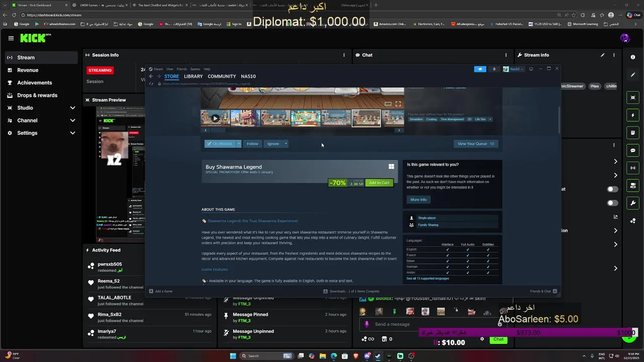Click the info icon in right rail
Screen dimensions: 644x362
click(633, 57)
